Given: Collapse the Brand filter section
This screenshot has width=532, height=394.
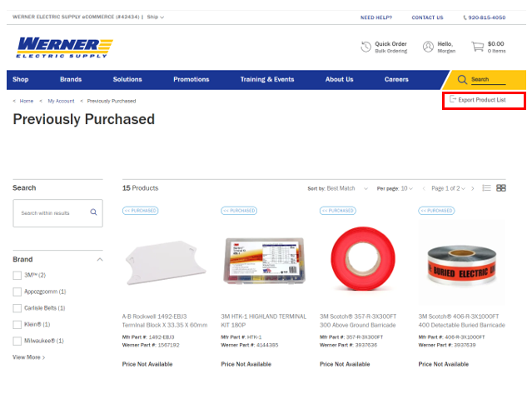Looking at the screenshot, I should point(100,260).
